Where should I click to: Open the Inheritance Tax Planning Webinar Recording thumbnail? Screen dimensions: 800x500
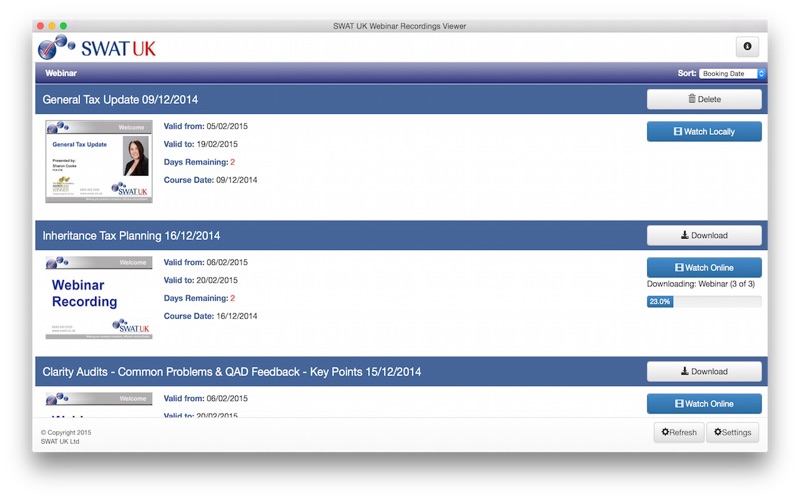(x=99, y=298)
